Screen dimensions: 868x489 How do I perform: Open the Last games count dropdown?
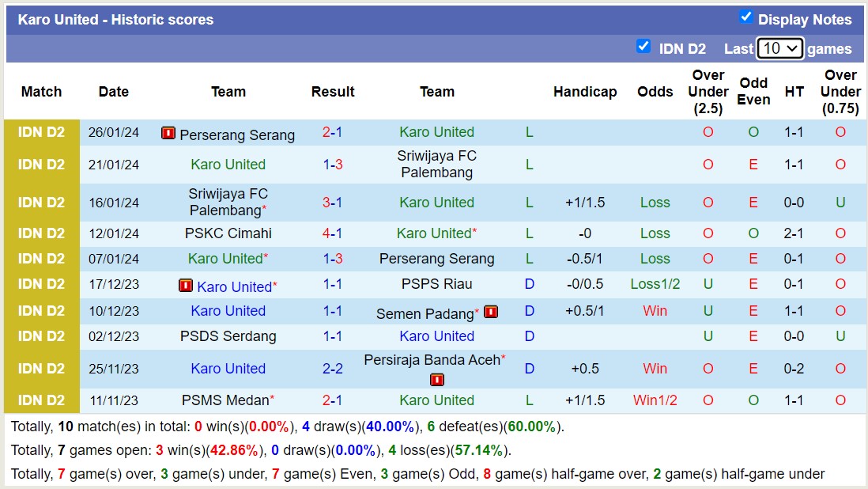779,48
